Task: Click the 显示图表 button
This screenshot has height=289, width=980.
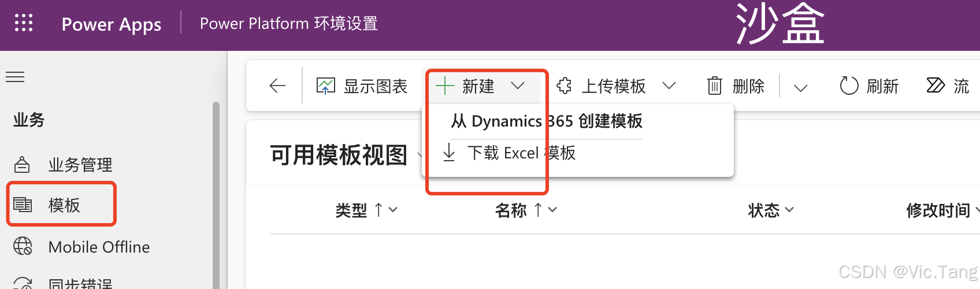Action: 362,86
